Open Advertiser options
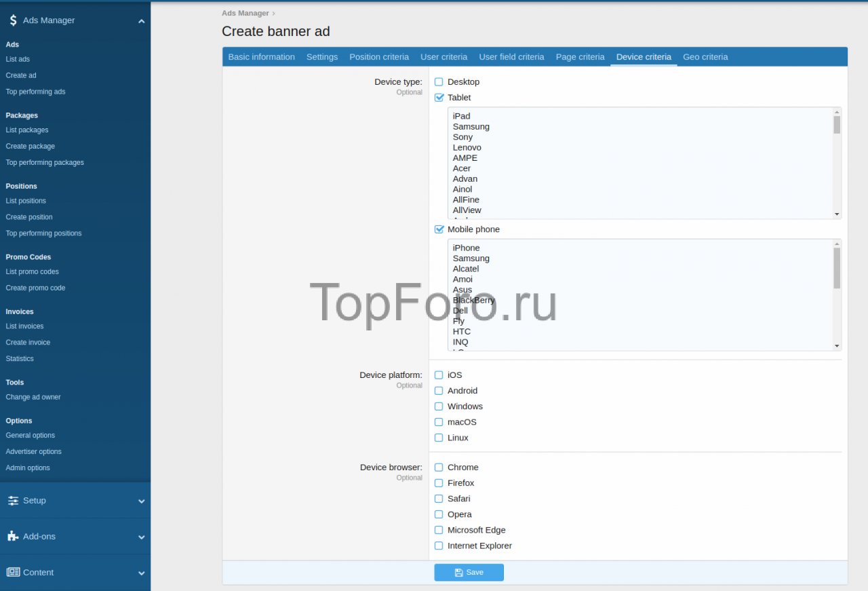This screenshot has height=591, width=868. click(x=34, y=452)
